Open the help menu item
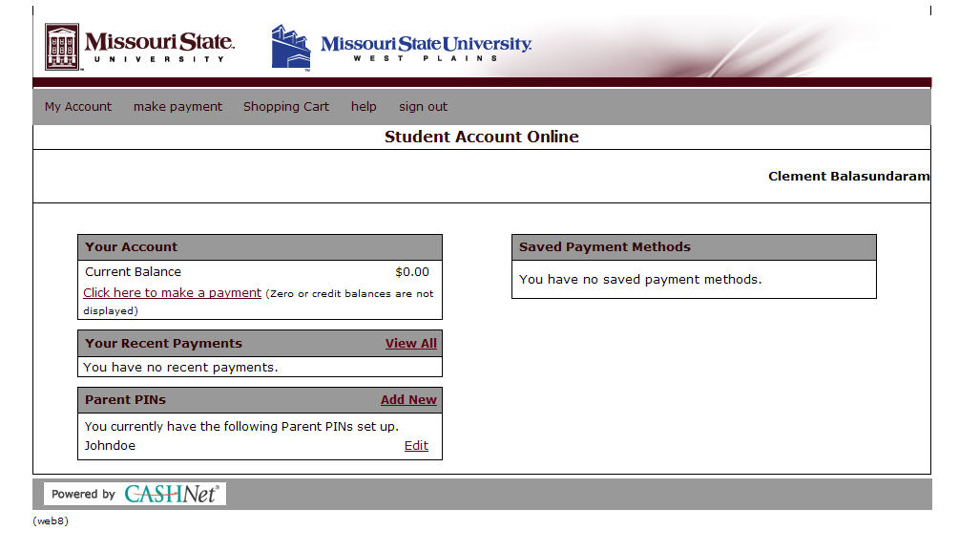Screen dimensions: 980x552 point(364,107)
